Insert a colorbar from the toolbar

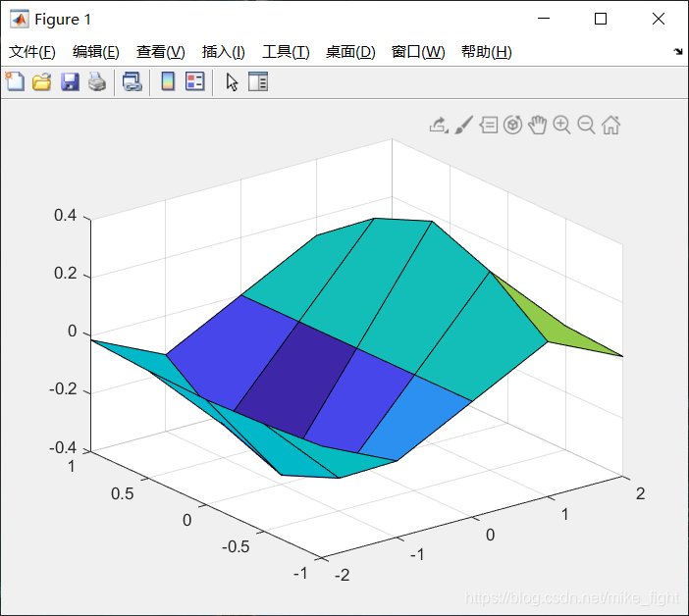[x=168, y=81]
